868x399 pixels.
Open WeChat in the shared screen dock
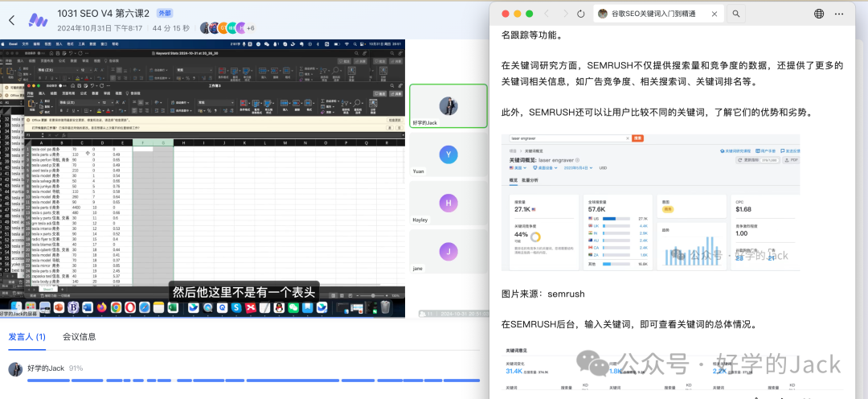point(293,307)
